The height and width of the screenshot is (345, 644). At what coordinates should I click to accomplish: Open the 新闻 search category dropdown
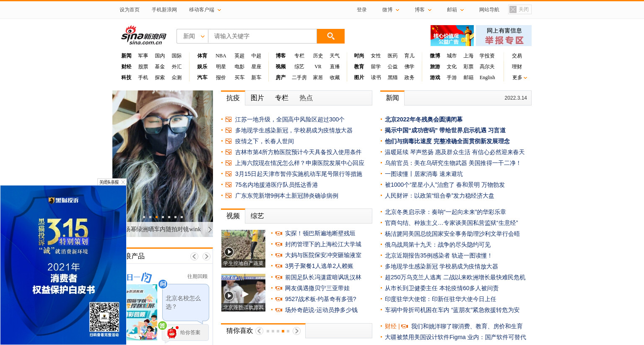tap(192, 36)
